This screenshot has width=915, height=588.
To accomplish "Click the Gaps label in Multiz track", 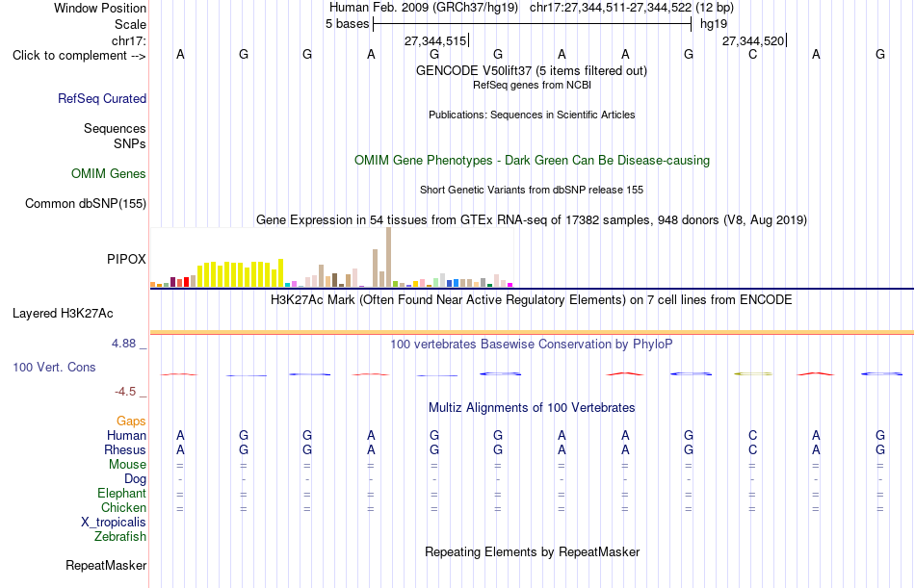I will point(131,422).
